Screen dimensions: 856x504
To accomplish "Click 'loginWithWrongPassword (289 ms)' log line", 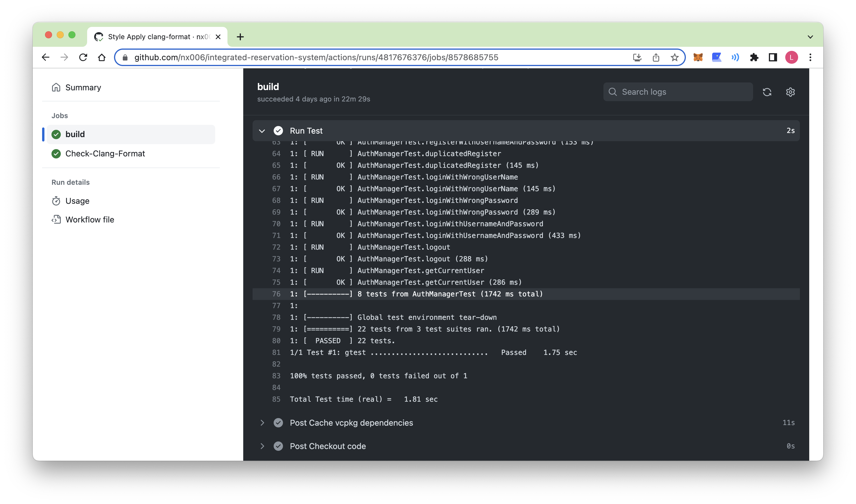I will (422, 212).
